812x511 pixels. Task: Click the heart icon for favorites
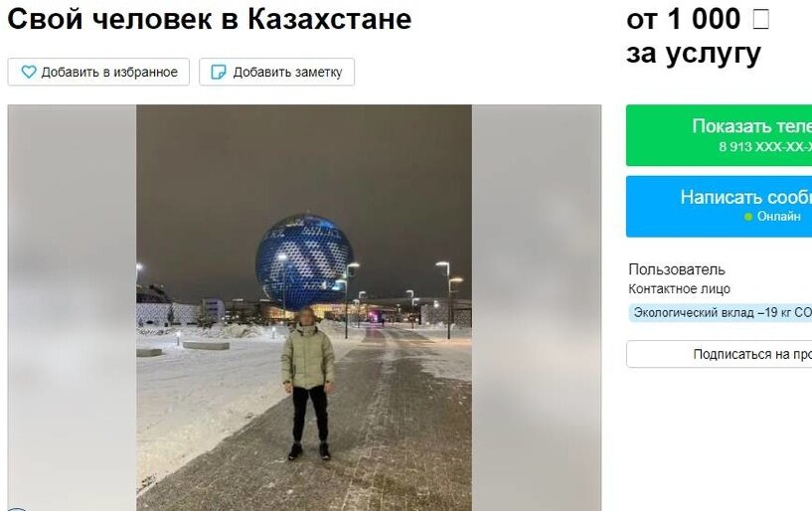29,72
